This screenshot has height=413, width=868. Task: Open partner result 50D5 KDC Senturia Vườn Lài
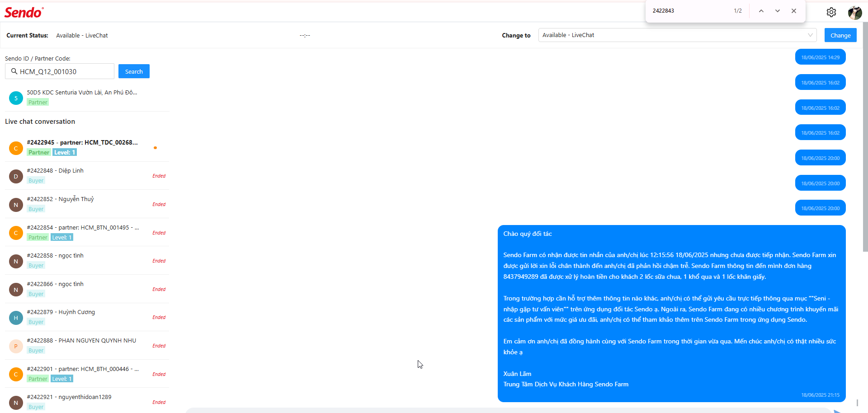[x=87, y=97]
